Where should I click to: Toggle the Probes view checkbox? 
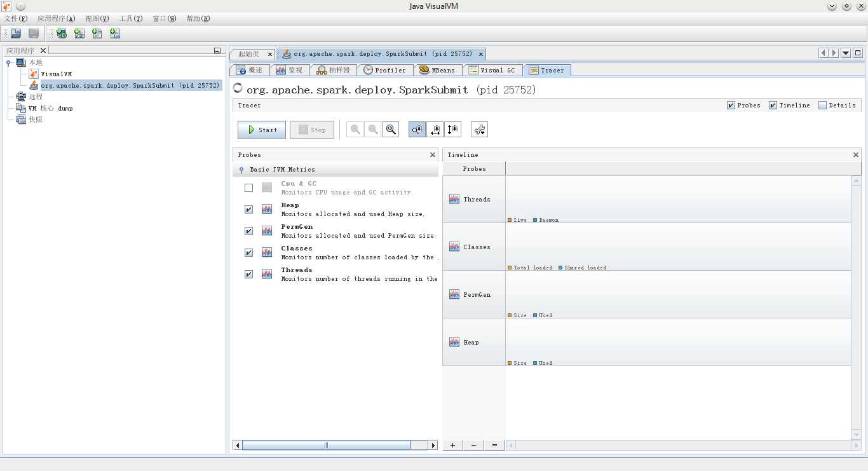(731, 106)
